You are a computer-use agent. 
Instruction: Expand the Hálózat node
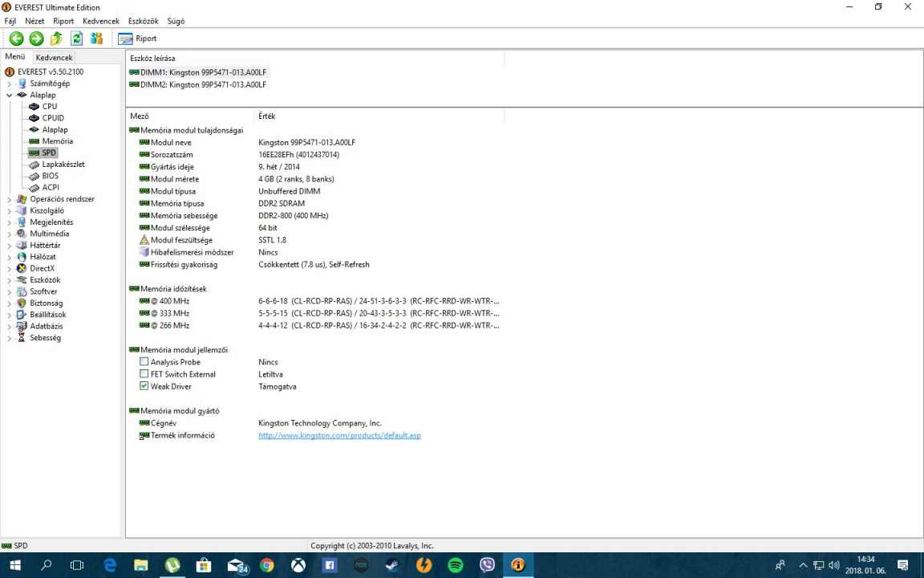(10, 257)
